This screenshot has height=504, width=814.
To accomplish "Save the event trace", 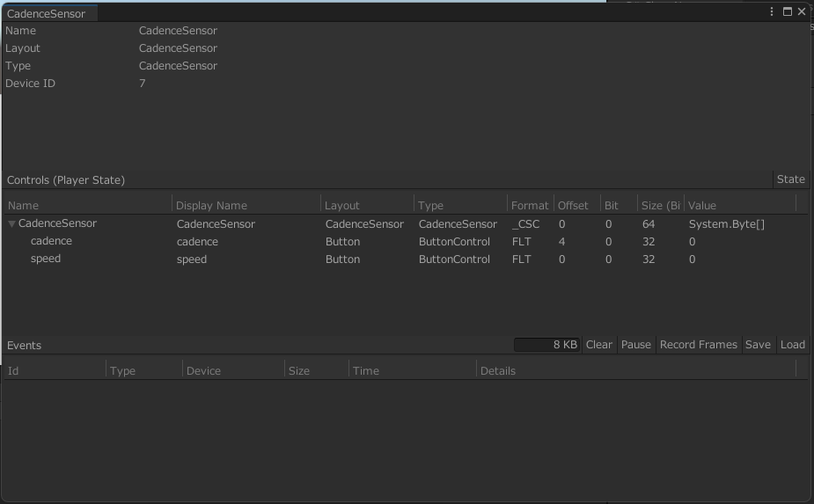I will point(758,345).
